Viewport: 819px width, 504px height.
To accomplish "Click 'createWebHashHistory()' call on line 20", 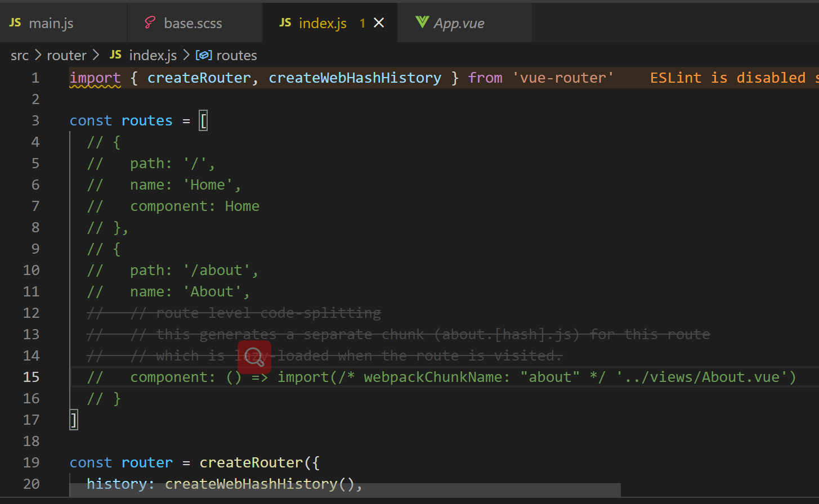I will point(259,484).
